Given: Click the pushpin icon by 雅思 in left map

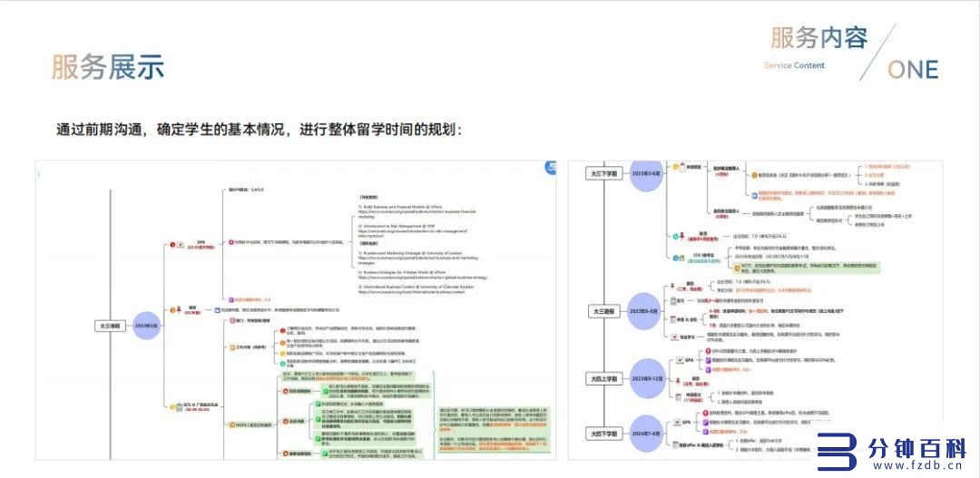Looking at the screenshot, I should pos(180,309).
